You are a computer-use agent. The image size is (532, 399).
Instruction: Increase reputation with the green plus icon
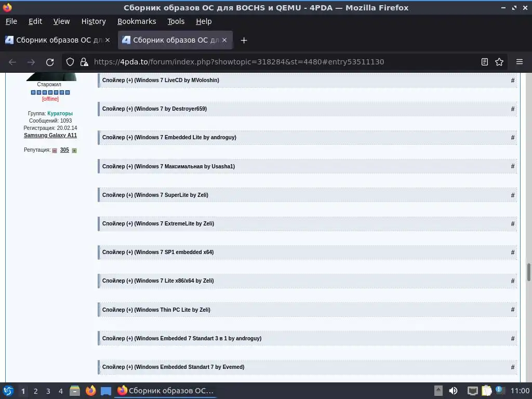[x=74, y=150]
